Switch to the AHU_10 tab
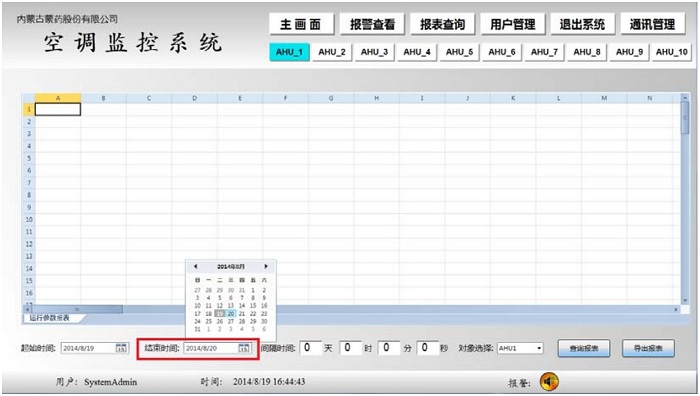 (671, 52)
